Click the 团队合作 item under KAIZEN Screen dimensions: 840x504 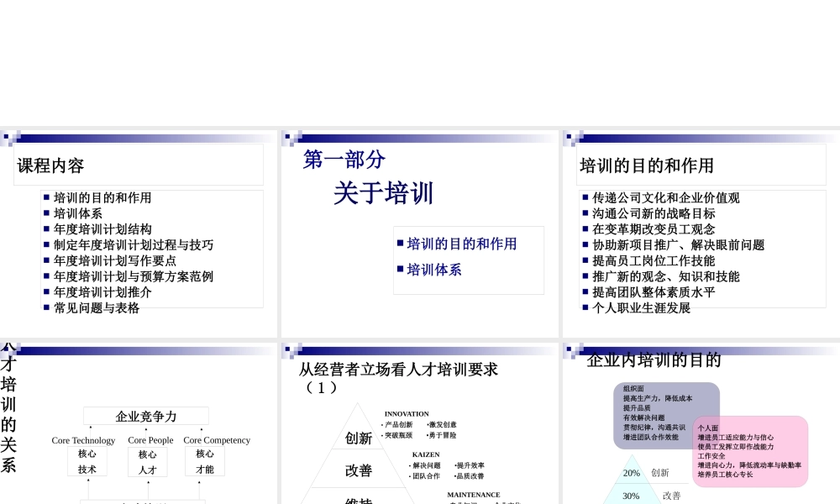point(425,475)
